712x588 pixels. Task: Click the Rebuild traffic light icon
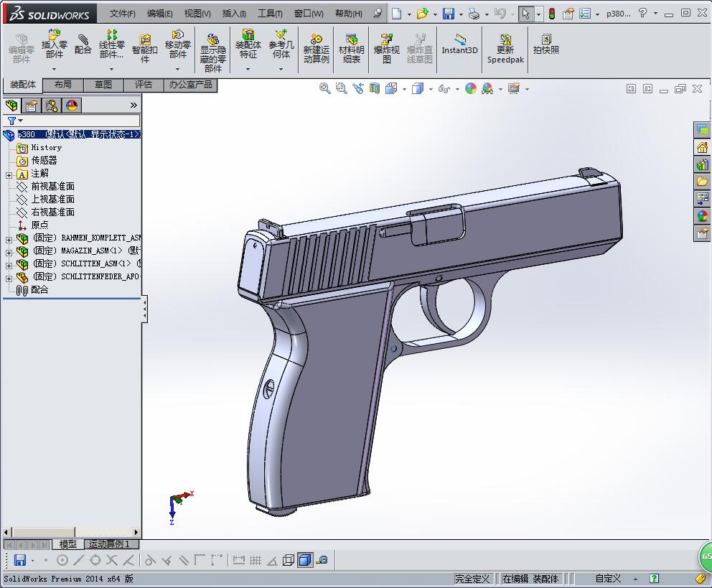(x=552, y=14)
